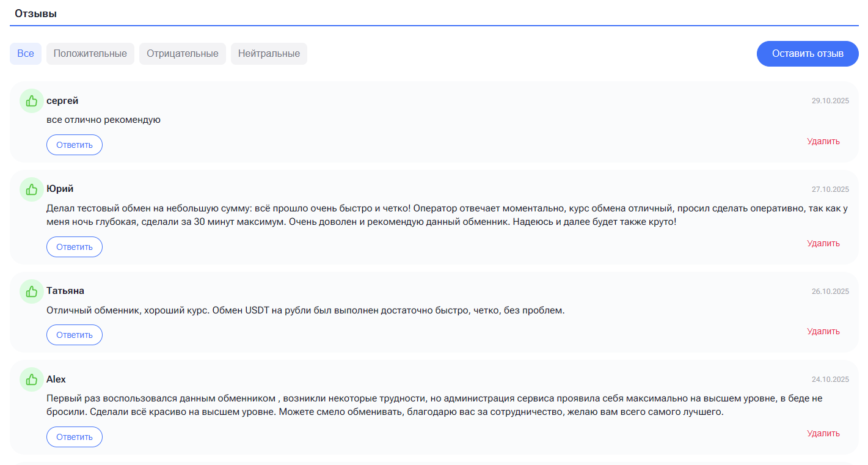Filter reviews by Положительные

(90, 54)
